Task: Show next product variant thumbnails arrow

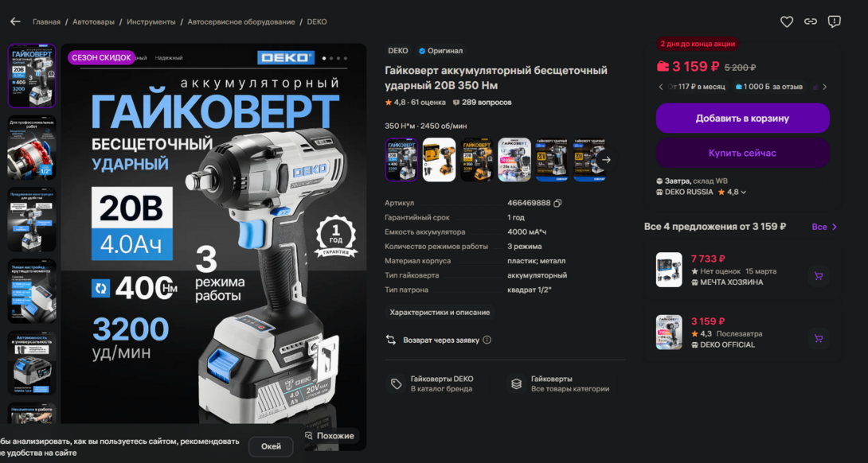Action: (606, 160)
